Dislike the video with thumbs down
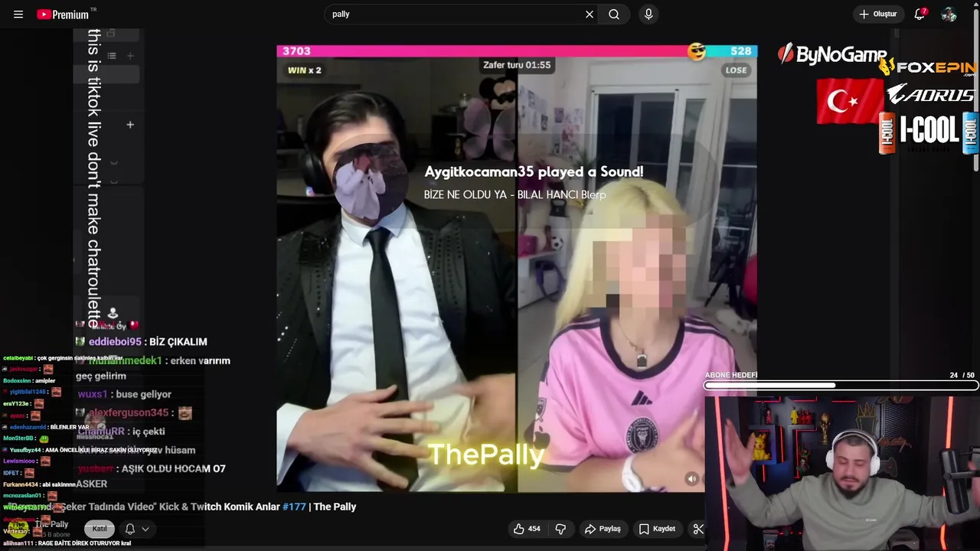 pyautogui.click(x=560, y=529)
